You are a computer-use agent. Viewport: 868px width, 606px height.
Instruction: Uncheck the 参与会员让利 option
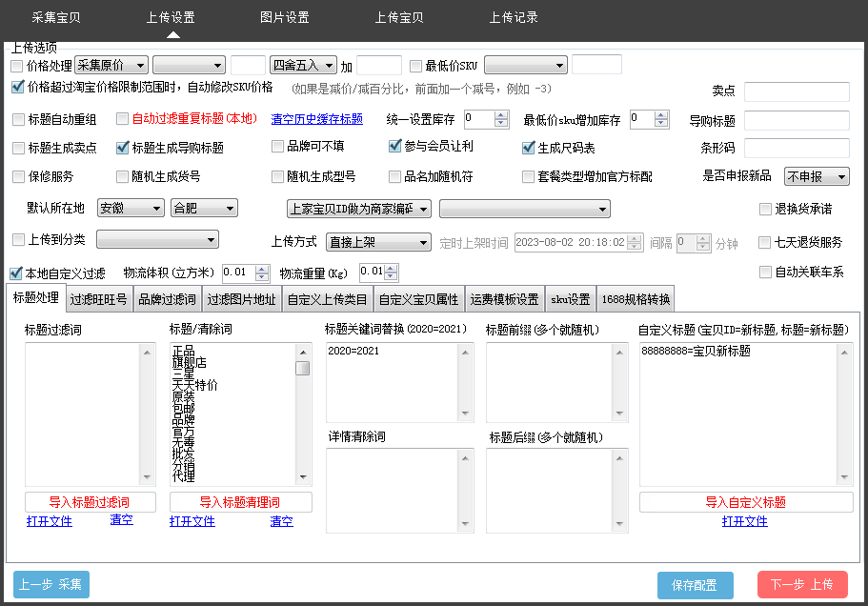[x=394, y=148]
